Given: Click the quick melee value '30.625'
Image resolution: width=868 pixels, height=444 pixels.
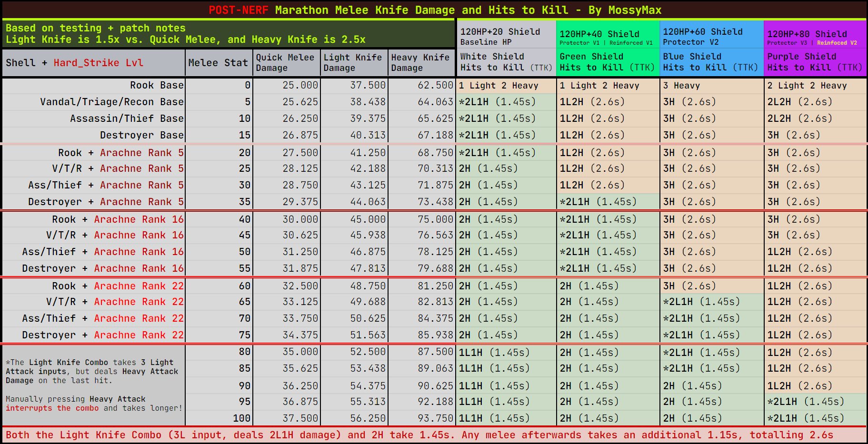Looking at the screenshot, I should pos(300,235).
